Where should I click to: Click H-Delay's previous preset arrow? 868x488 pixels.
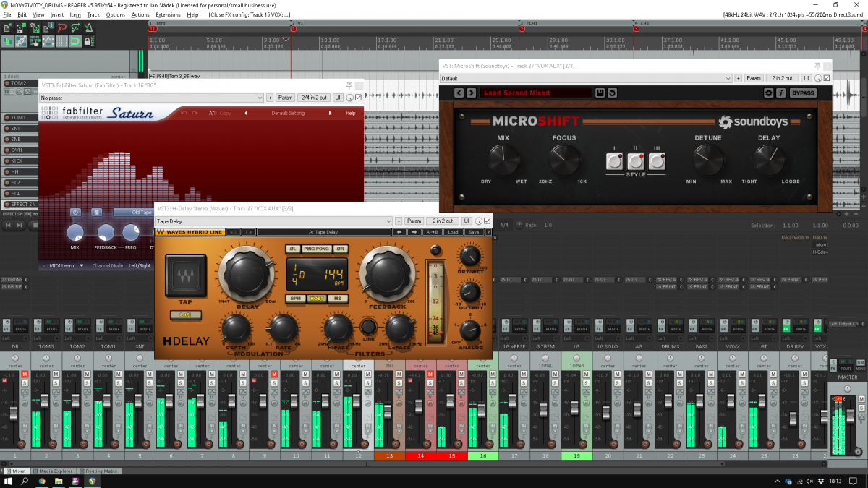(398, 232)
